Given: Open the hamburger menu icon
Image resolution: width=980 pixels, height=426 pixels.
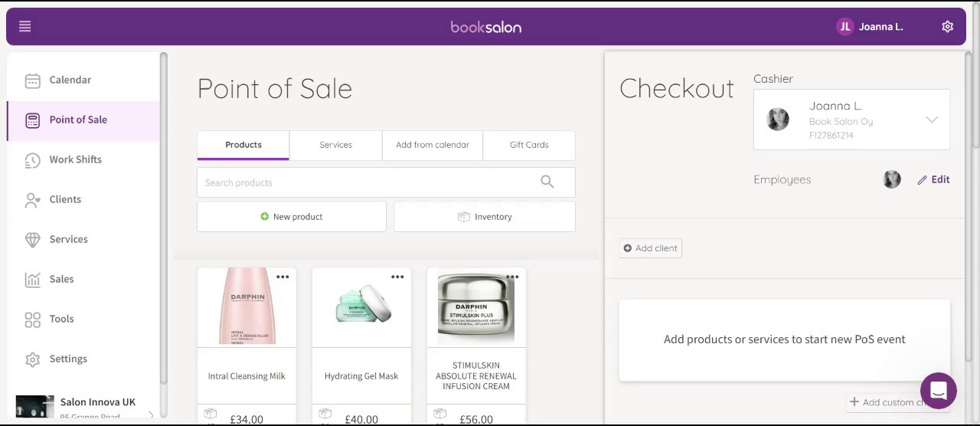Looking at the screenshot, I should (24, 27).
